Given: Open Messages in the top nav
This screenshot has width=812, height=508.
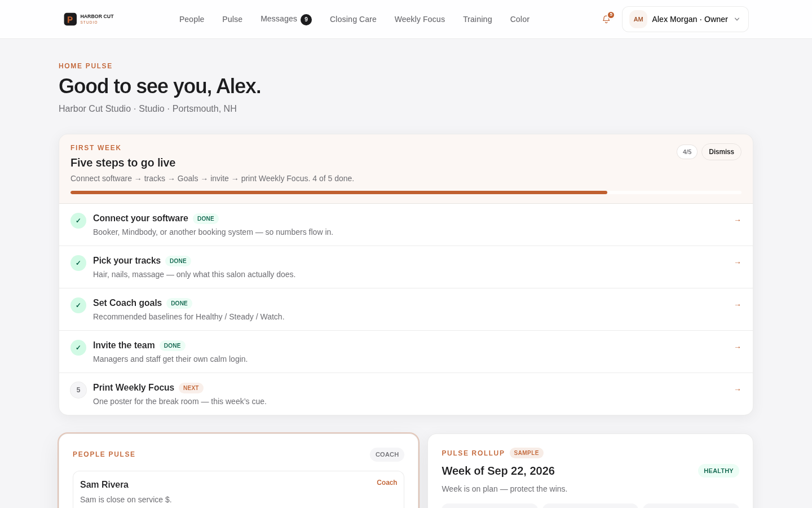Looking at the screenshot, I should (x=279, y=19).
